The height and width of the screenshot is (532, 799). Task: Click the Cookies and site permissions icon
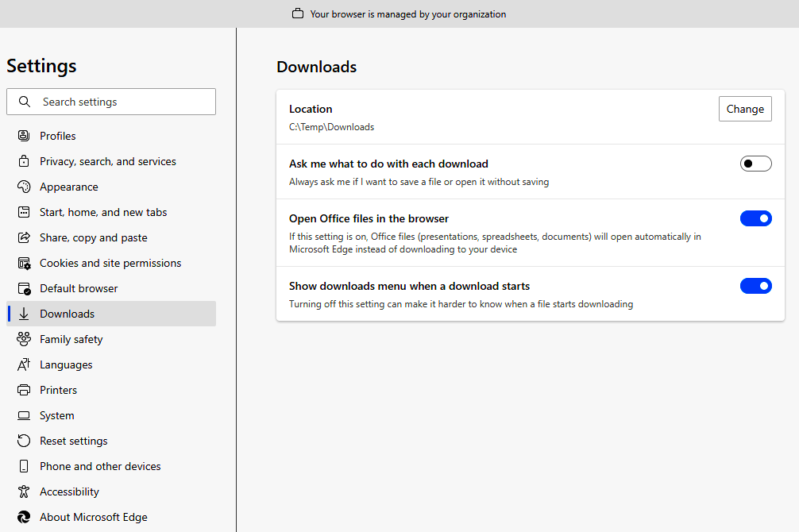pyautogui.click(x=24, y=263)
